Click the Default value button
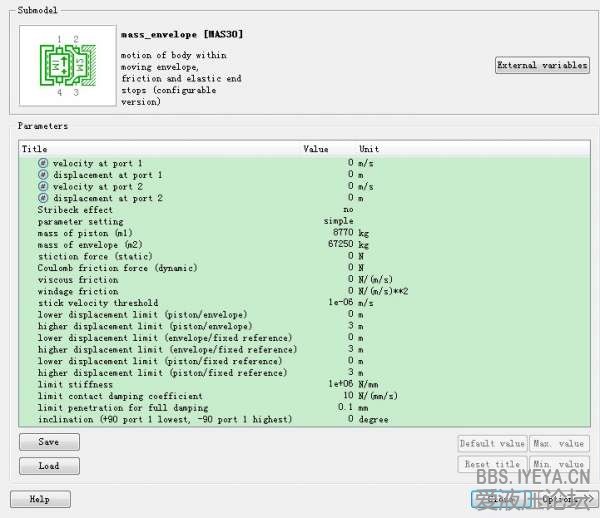 pyautogui.click(x=492, y=443)
